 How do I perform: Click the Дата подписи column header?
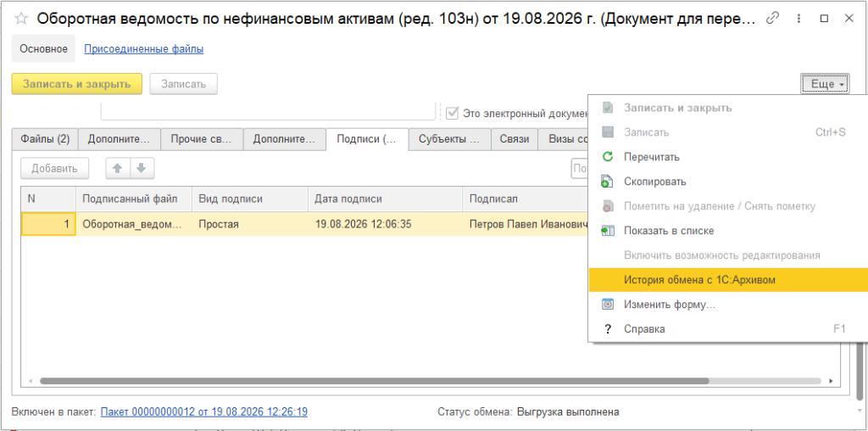coord(386,199)
